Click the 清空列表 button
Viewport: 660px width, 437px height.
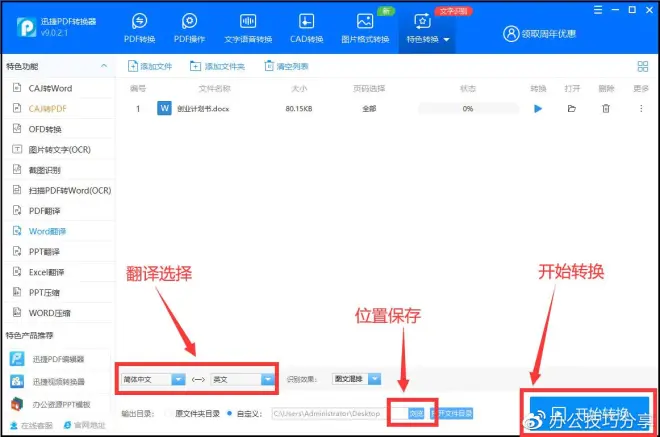[286, 66]
